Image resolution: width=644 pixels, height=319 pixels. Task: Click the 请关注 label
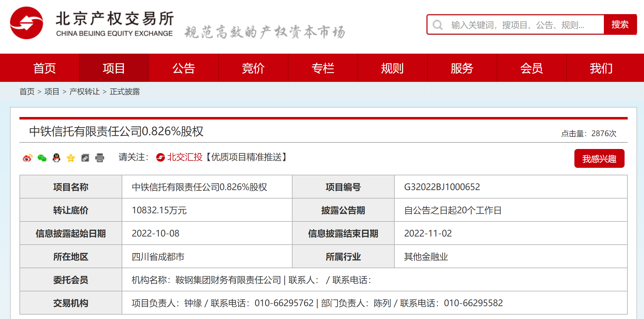134,157
